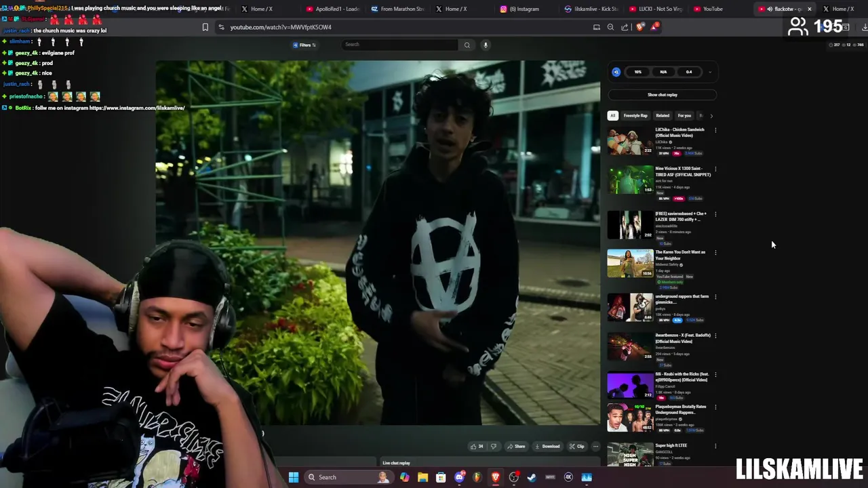
Task: Select the For you filter chip
Action: point(685,116)
